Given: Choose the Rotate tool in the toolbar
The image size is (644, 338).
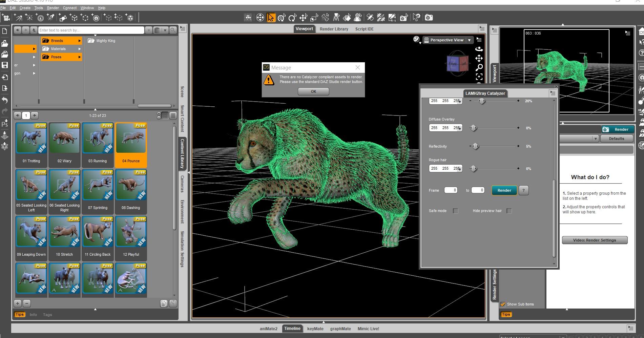Looking at the screenshot, I should point(292,18).
